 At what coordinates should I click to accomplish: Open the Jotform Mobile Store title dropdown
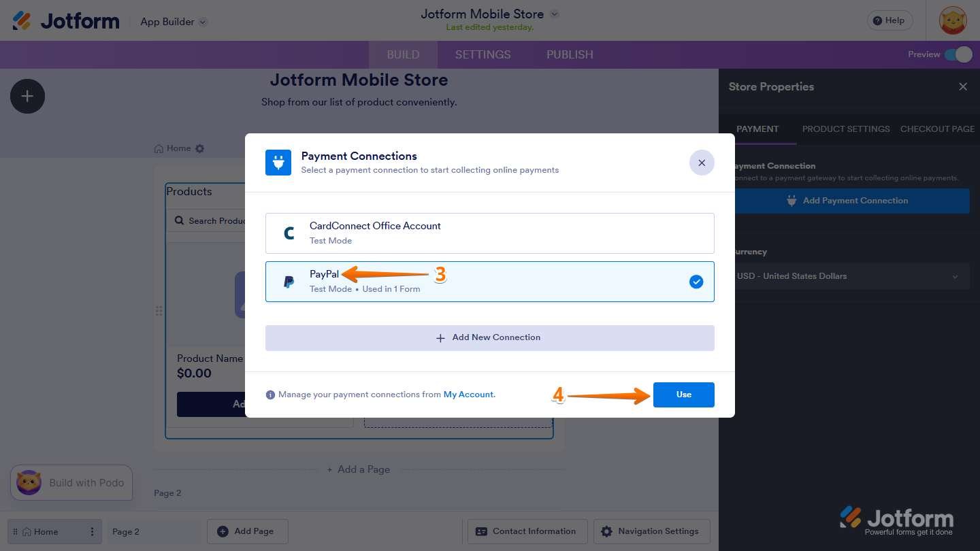coord(554,14)
